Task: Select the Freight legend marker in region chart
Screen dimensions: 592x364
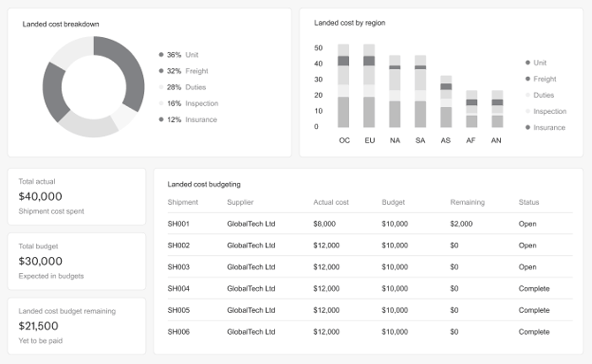Action: [527, 79]
